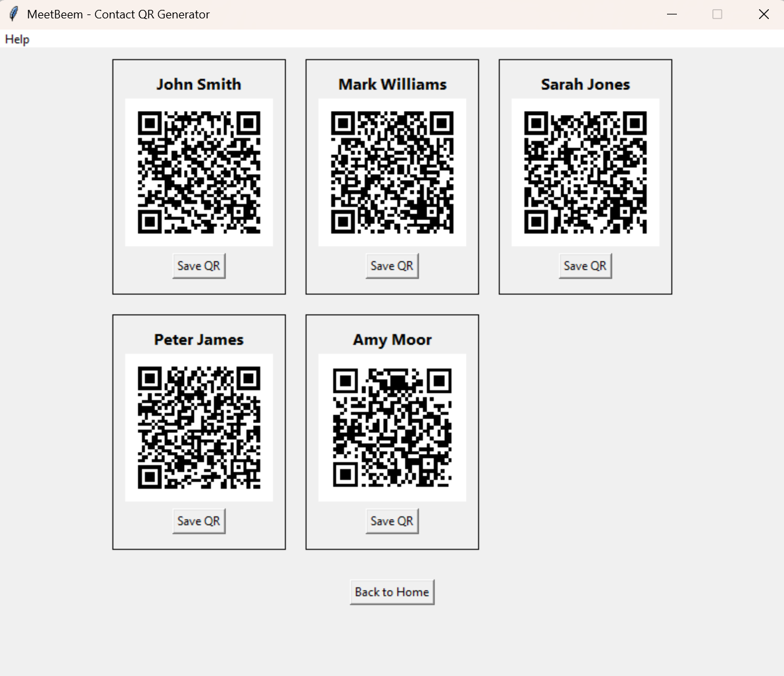
Task: Click Mark Williams' QR code image
Action: pyautogui.click(x=392, y=173)
